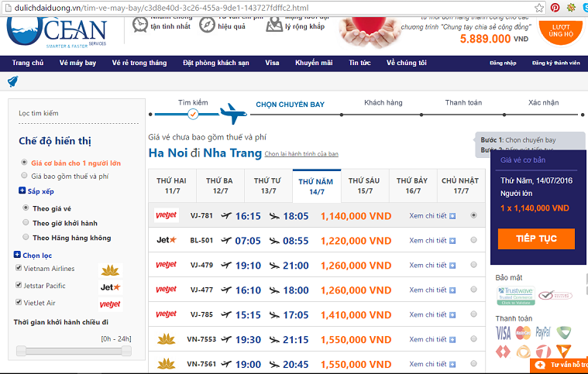
Task: Click the Khuyến mãi menu item
Action: coord(314,63)
